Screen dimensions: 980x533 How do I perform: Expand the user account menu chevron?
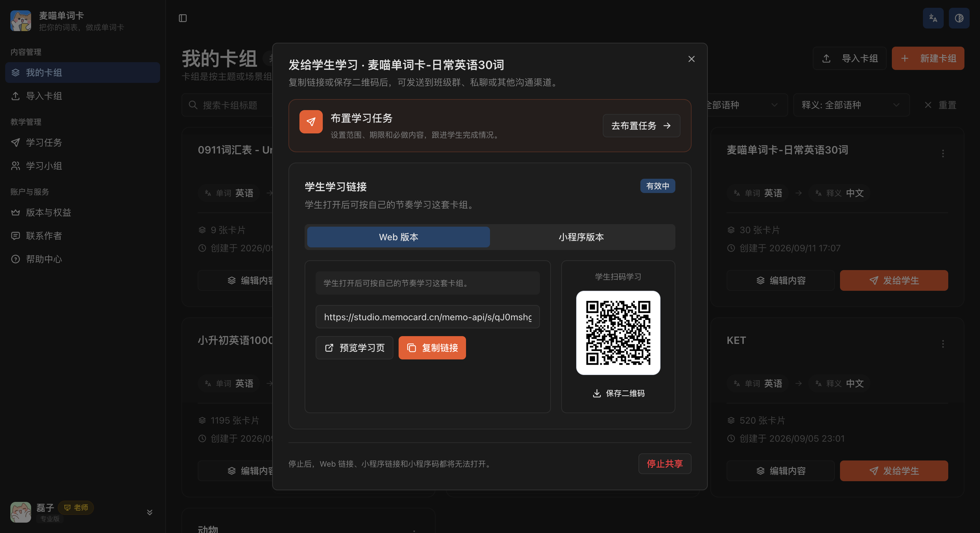tap(149, 512)
